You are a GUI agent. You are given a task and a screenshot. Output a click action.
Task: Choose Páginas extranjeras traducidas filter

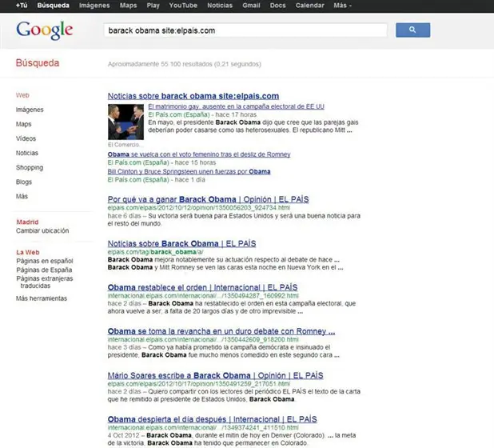click(x=45, y=282)
